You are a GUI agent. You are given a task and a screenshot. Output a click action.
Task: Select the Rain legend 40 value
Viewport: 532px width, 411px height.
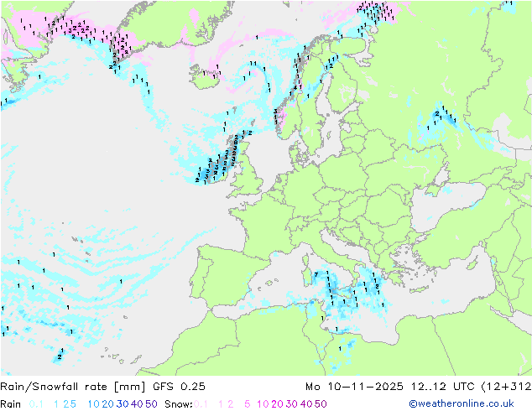(x=137, y=404)
